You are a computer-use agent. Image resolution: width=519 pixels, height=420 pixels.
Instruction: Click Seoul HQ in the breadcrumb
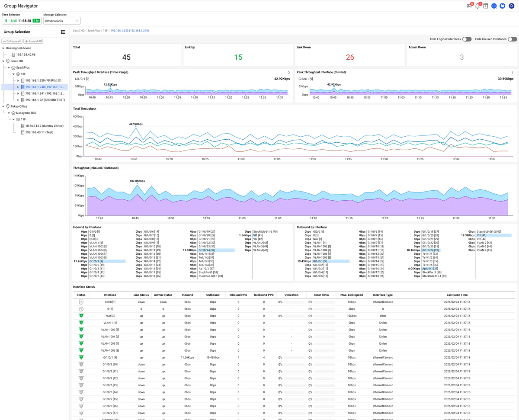point(79,31)
